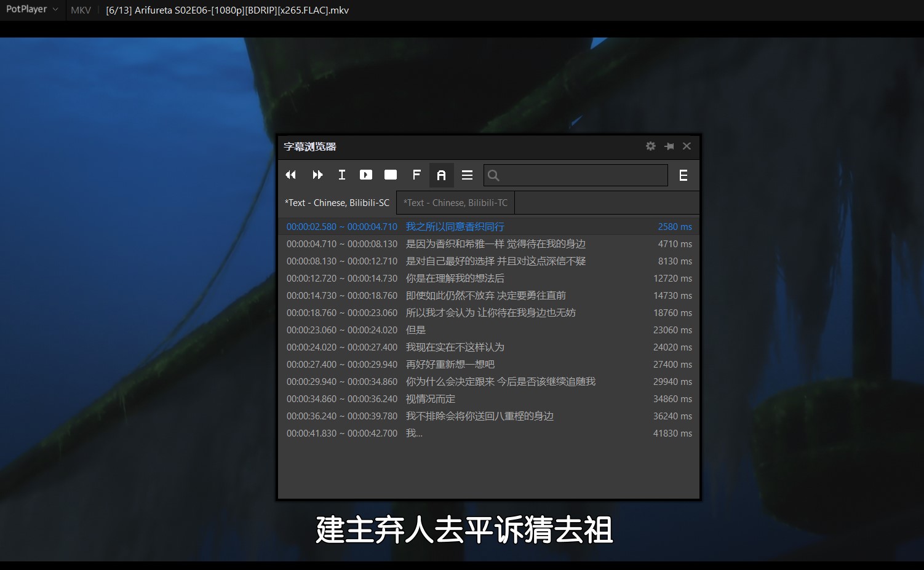Select line 所以我才会认为 让你待在我身边也无妨
Screen dimensions: 924x570
(x=488, y=313)
